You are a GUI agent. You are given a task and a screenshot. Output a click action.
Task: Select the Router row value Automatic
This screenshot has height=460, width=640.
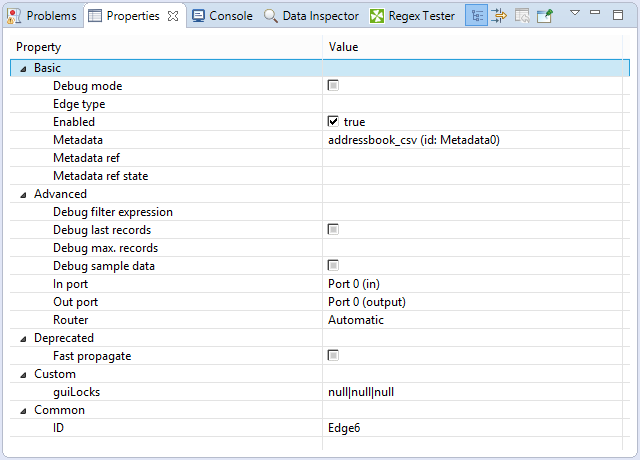(356, 320)
